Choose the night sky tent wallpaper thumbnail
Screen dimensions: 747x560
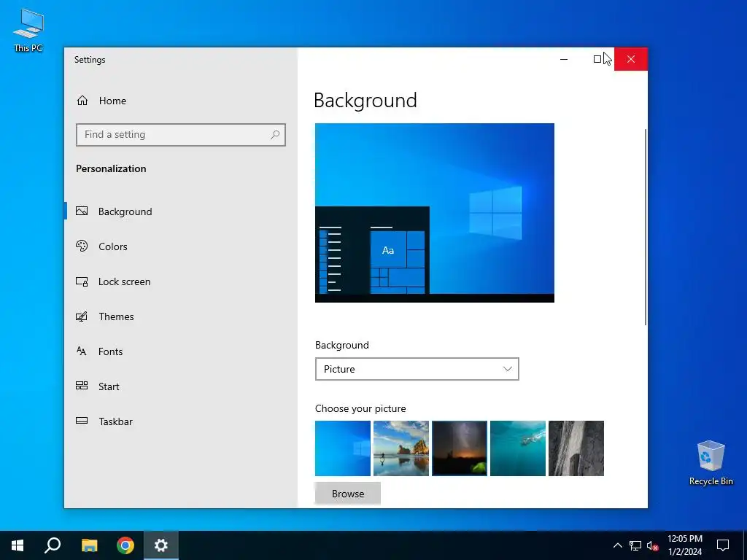tap(460, 448)
